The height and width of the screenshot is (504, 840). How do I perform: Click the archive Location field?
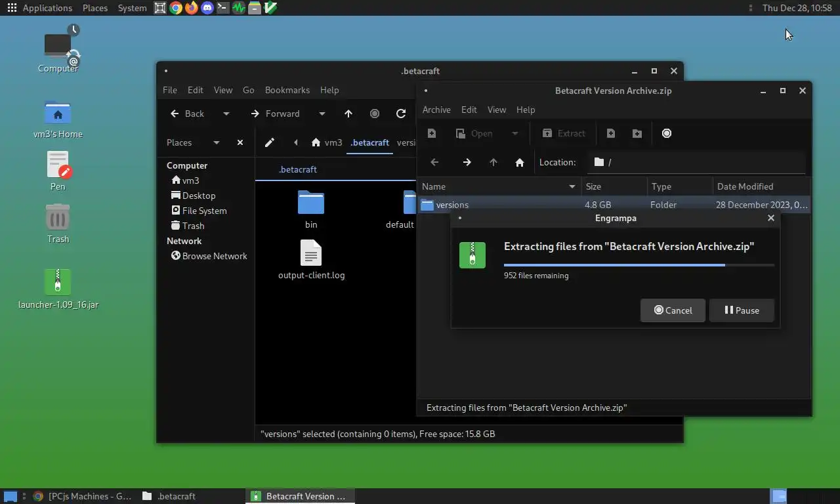696,162
